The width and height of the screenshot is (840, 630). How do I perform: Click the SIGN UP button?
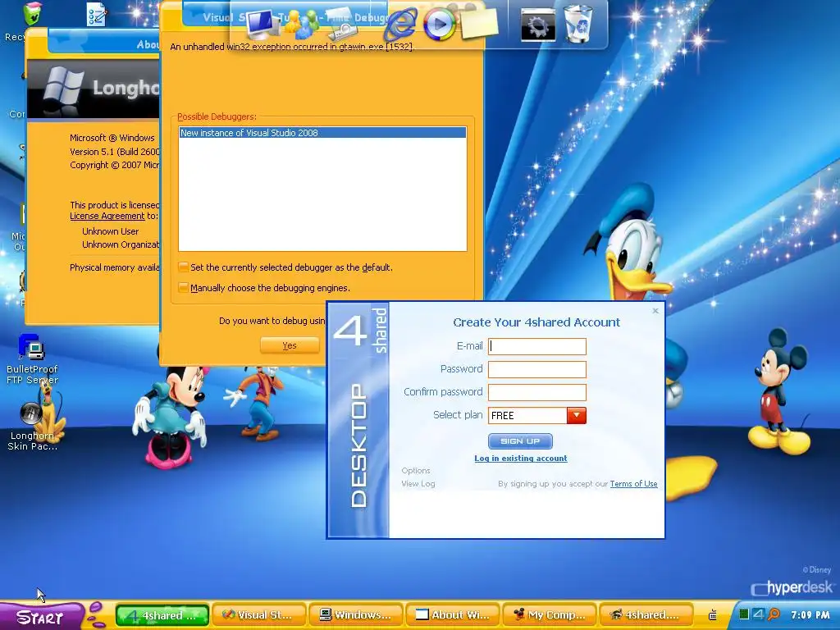520,441
